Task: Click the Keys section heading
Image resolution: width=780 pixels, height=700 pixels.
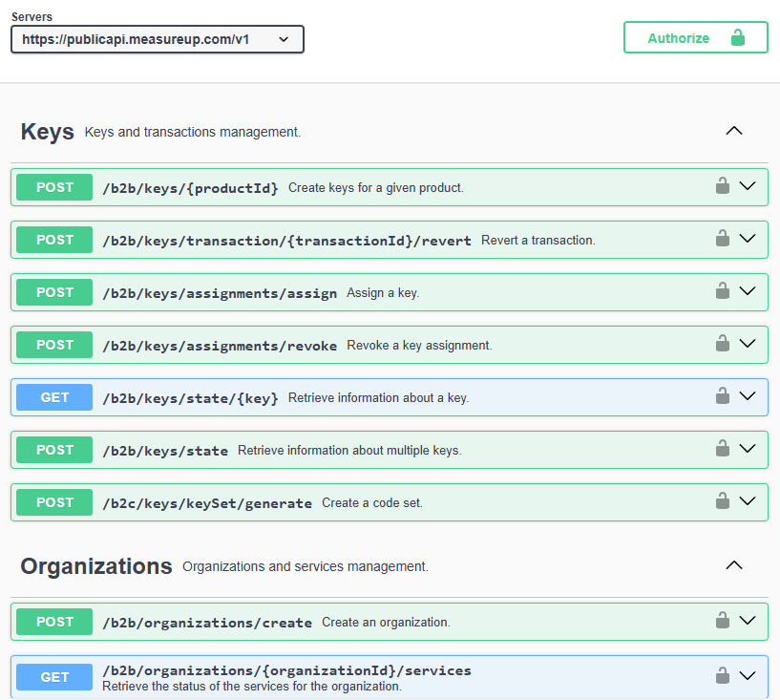Action: tap(47, 132)
